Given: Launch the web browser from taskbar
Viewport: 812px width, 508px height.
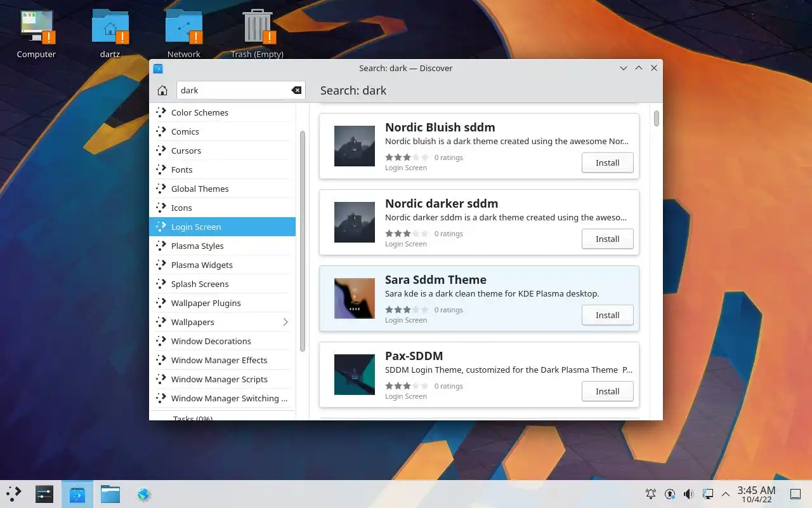Looking at the screenshot, I should [144, 494].
